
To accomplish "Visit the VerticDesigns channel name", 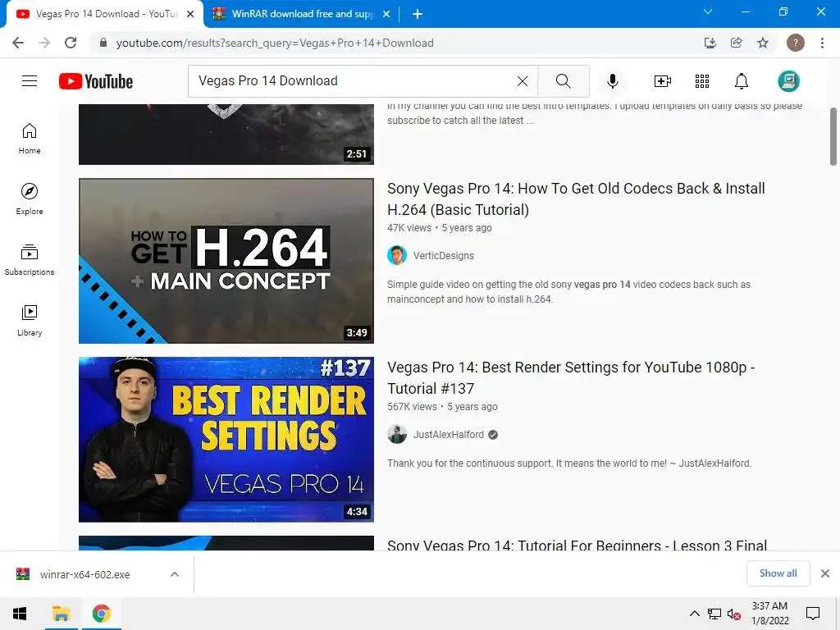I will tap(444, 256).
